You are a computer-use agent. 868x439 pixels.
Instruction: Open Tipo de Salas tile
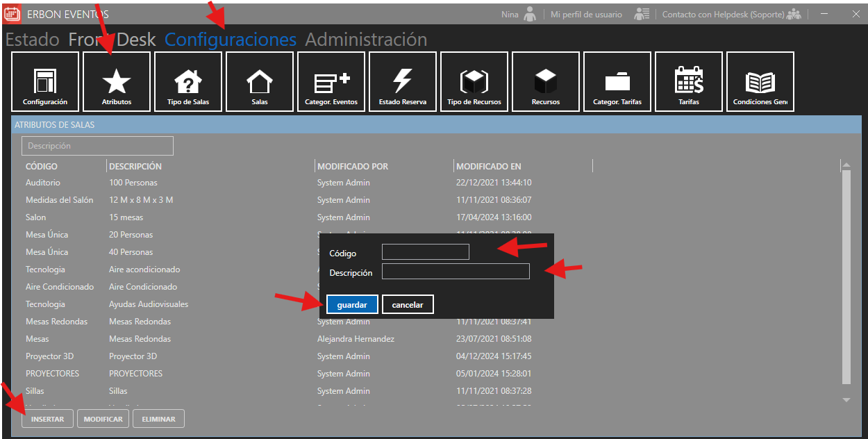[x=188, y=82]
